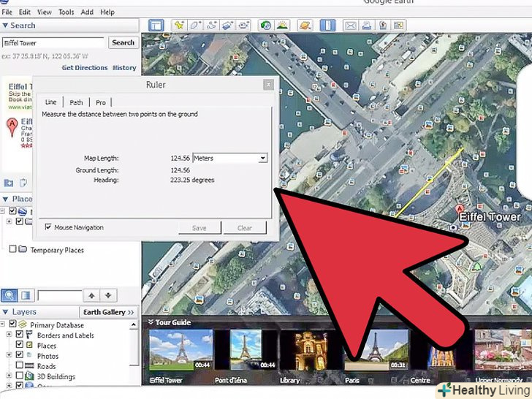Click the Email envelope icon

pyautogui.click(x=350, y=26)
